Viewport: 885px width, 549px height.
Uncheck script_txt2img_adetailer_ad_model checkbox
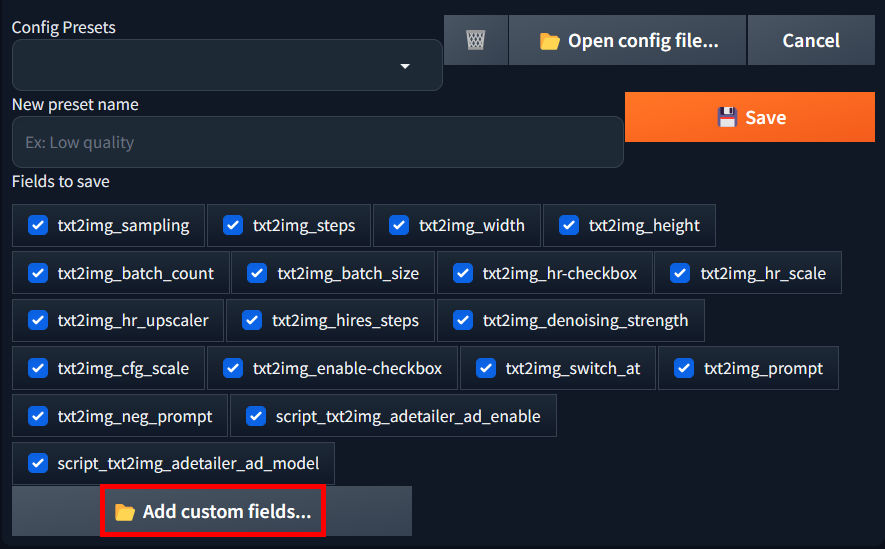(39, 464)
